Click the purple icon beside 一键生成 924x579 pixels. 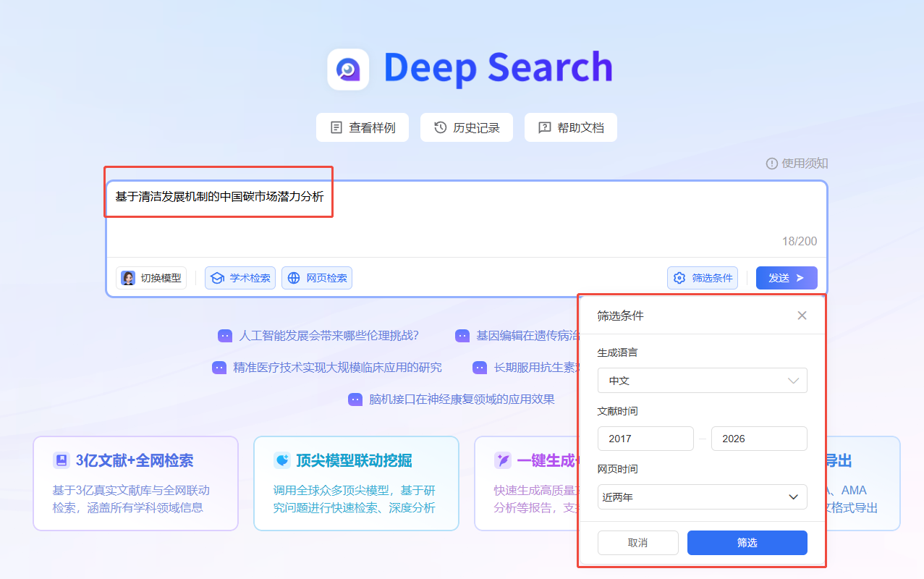point(502,460)
